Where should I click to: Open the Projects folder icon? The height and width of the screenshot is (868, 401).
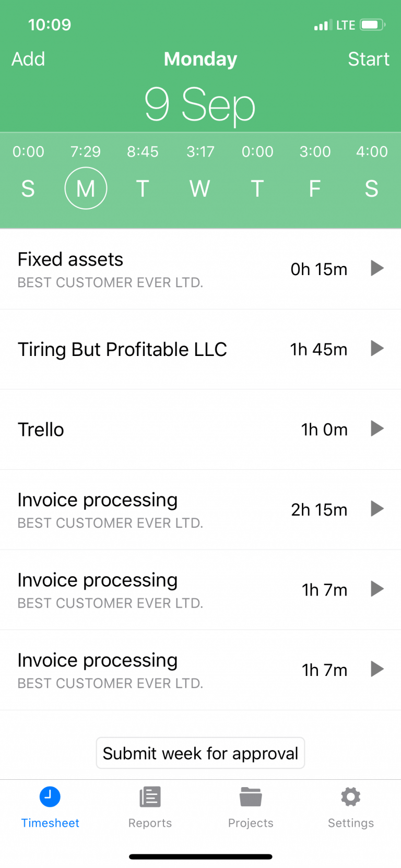251,797
